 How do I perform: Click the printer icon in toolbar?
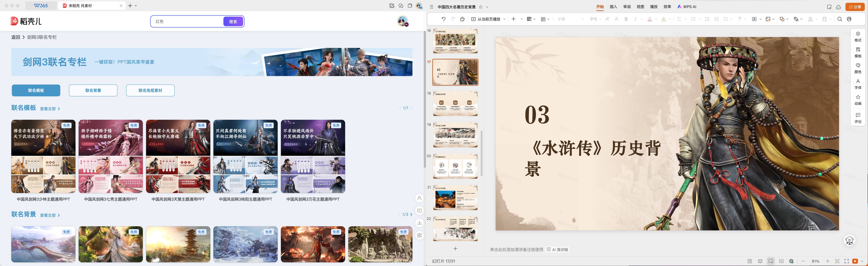[x=849, y=19]
